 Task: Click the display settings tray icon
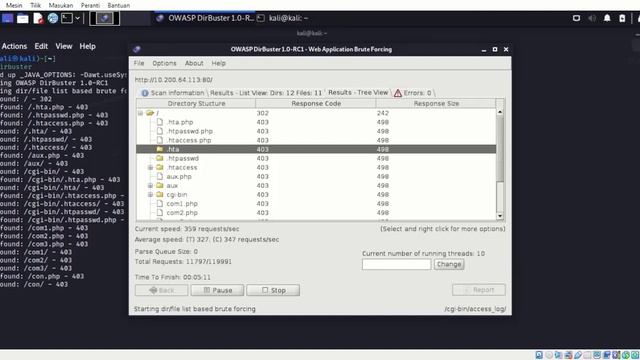coord(576,18)
